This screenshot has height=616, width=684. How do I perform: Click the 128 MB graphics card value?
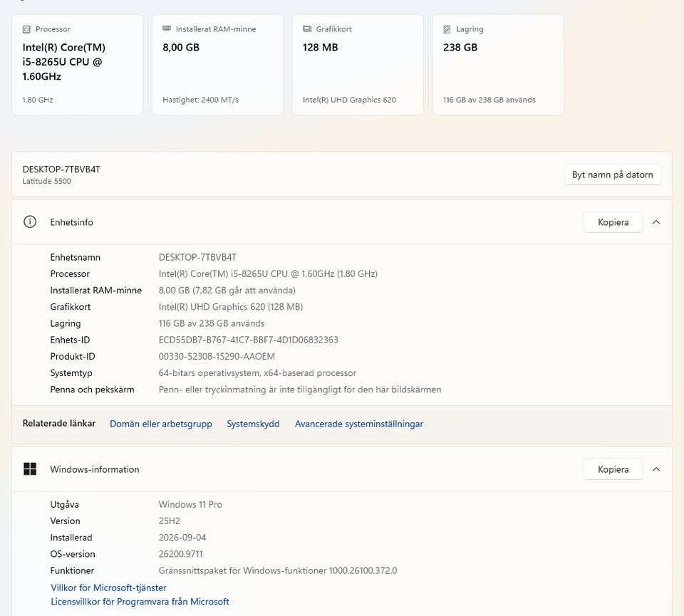(x=320, y=48)
